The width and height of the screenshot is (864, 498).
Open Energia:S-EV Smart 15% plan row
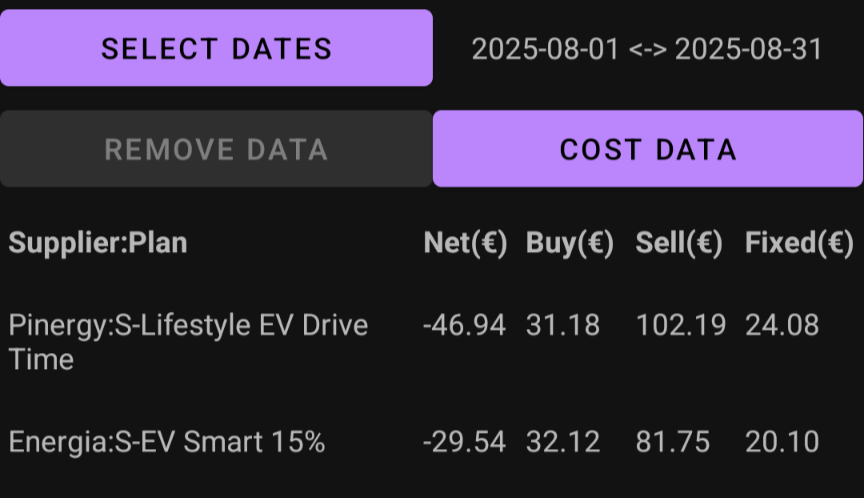tap(432, 442)
